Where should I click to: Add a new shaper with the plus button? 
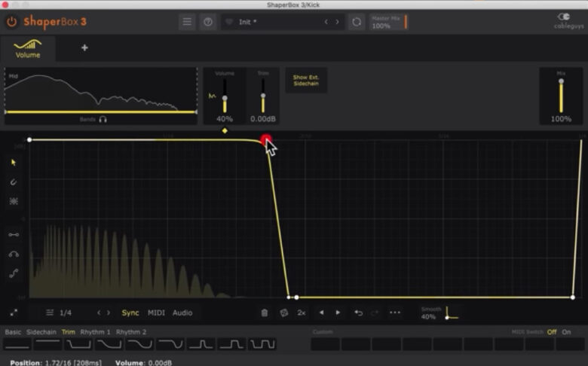[84, 47]
